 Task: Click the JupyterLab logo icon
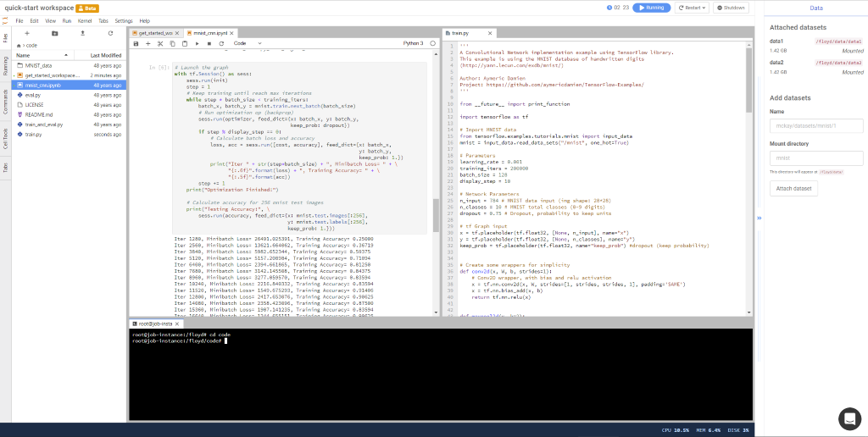6,20
